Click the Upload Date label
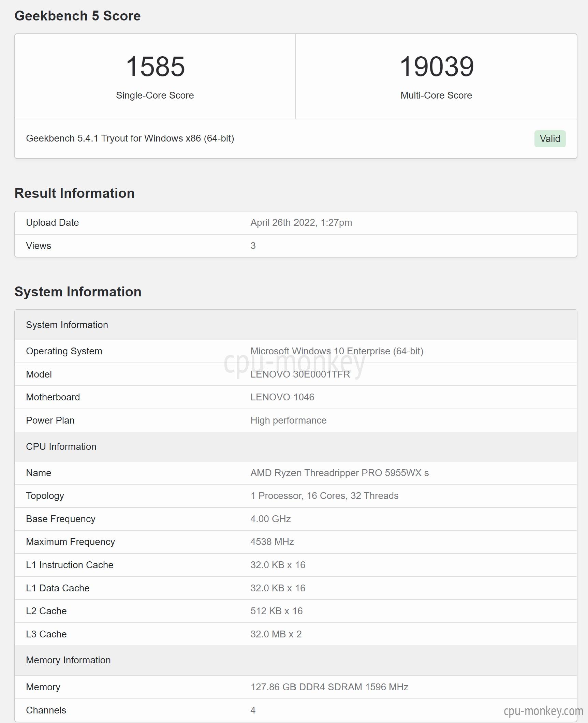This screenshot has height=723, width=588. tap(52, 223)
